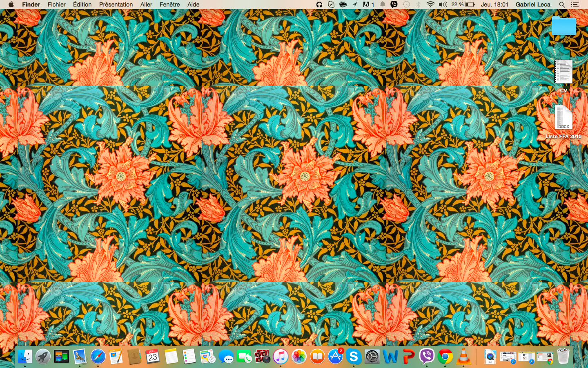This screenshot has width=588, height=368.
Task: Open yellow Notes app in Dock
Action: (x=171, y=357)
